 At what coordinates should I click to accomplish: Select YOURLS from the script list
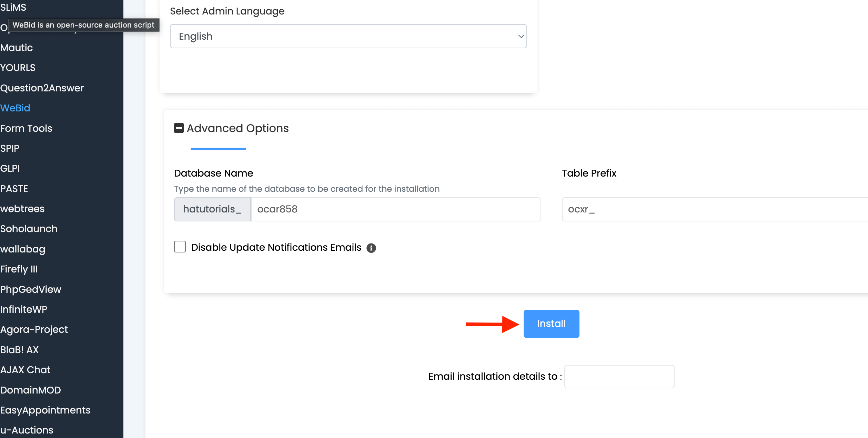tap(18, 68)
